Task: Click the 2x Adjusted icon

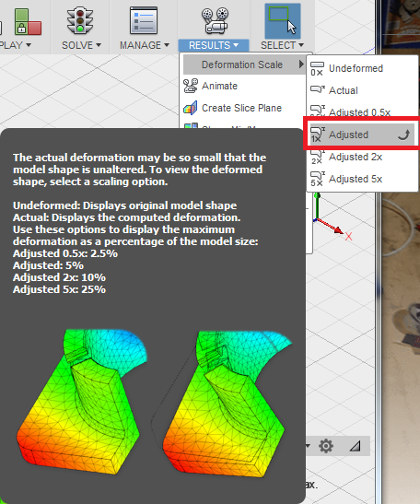Action: 318,158
